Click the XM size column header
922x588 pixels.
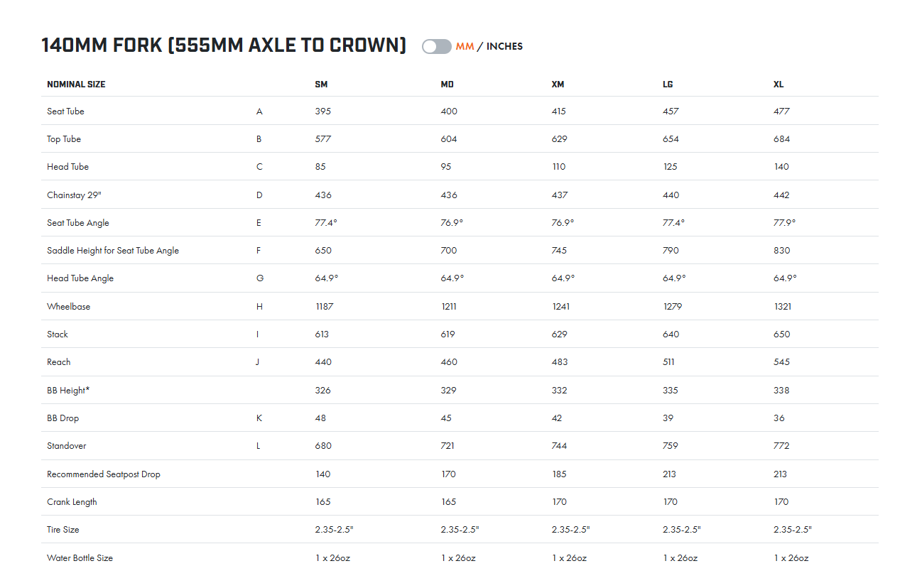click(x=558, y=84)
